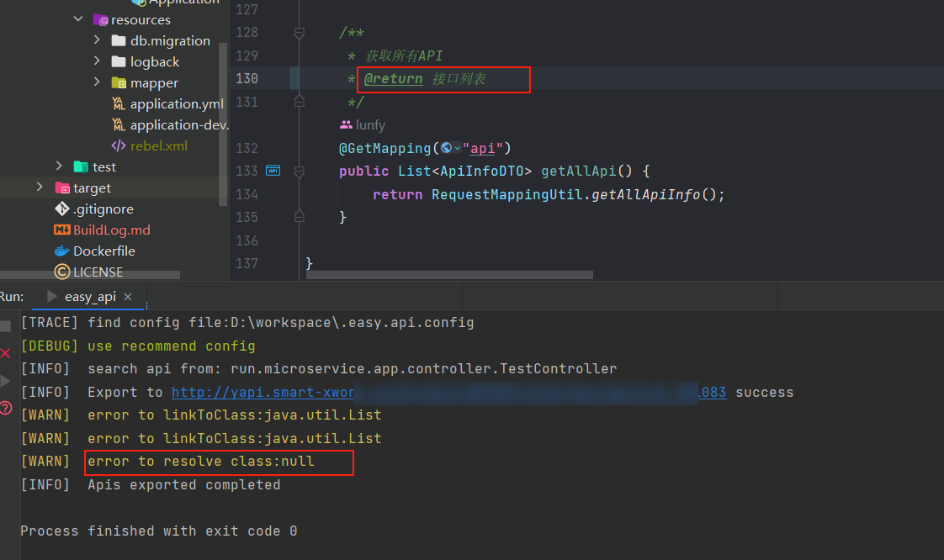
Task: Click the rerun play icon in run toolbar
Action: pyautogui.click(x=5, y=381)
